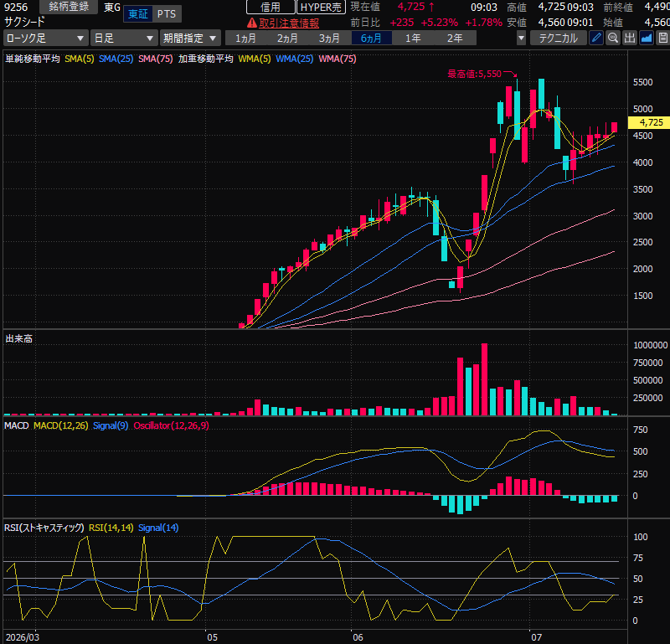Click the 1000000 volume axis label

tap(650, 345)
